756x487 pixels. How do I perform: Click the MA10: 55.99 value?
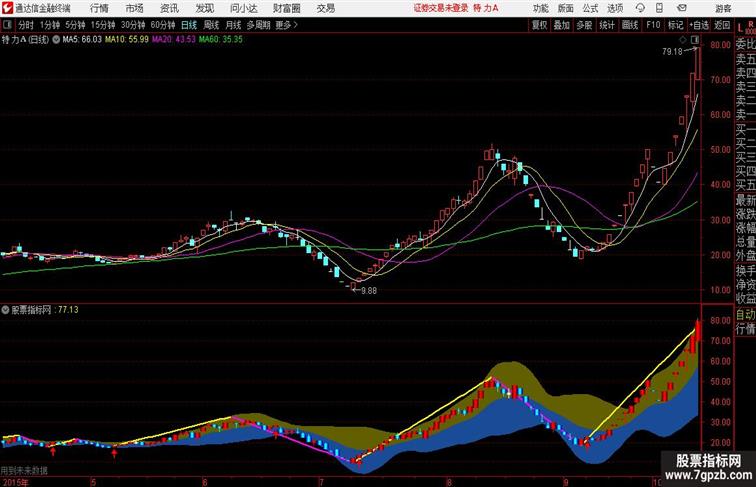[x=127, y=40]
